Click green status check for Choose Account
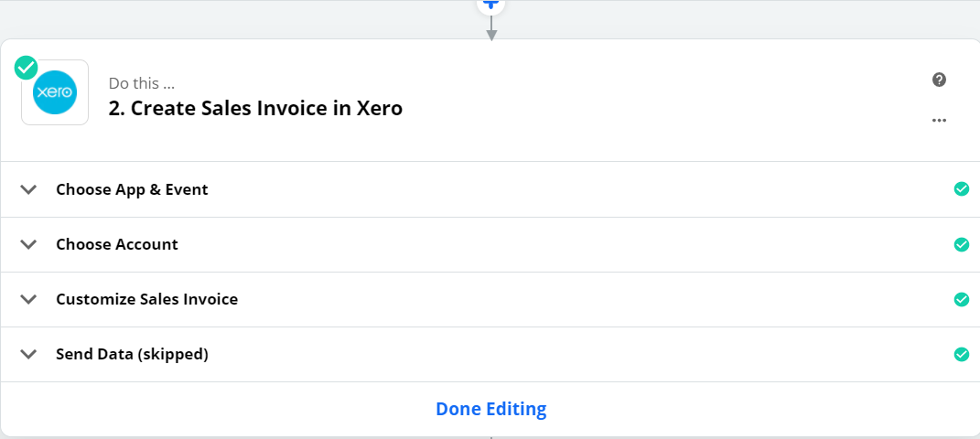This screenshot has height=439, width=980. 962,244
